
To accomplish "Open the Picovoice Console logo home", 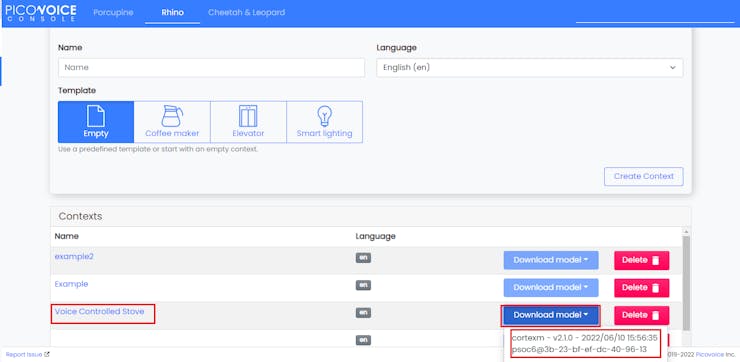I will click(41, 13).
